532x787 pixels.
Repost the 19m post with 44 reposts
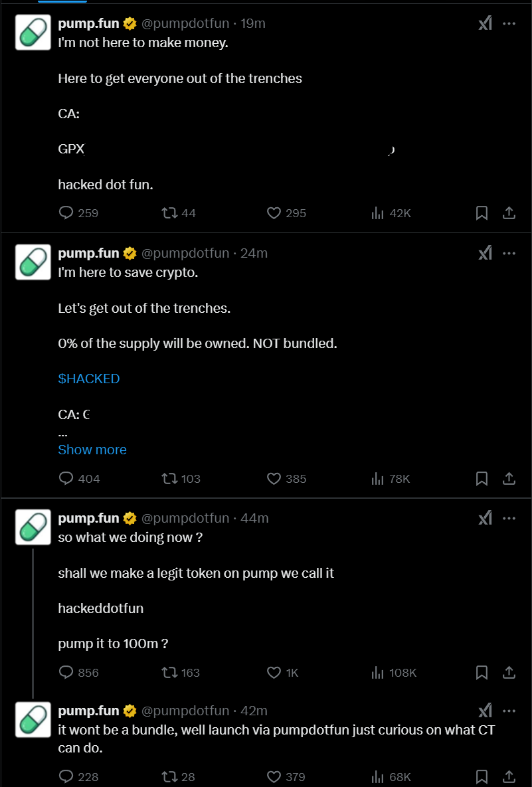(x=170, y=213)
